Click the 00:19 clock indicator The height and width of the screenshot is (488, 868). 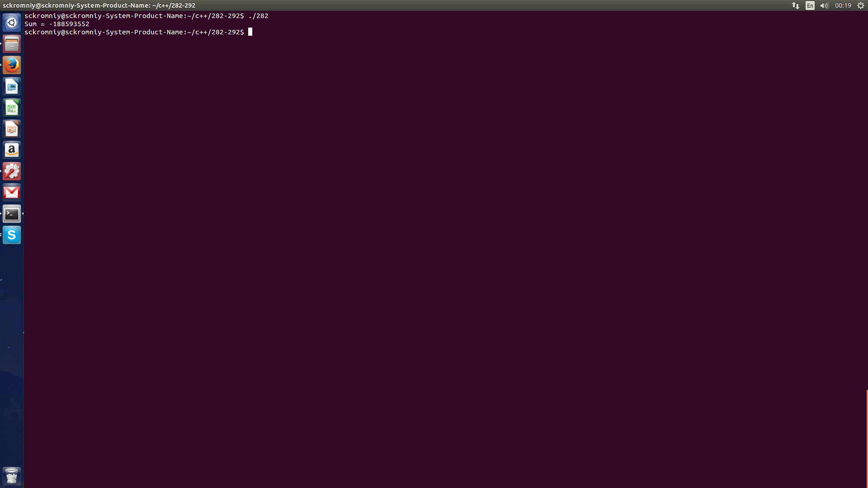click(843, 5)
